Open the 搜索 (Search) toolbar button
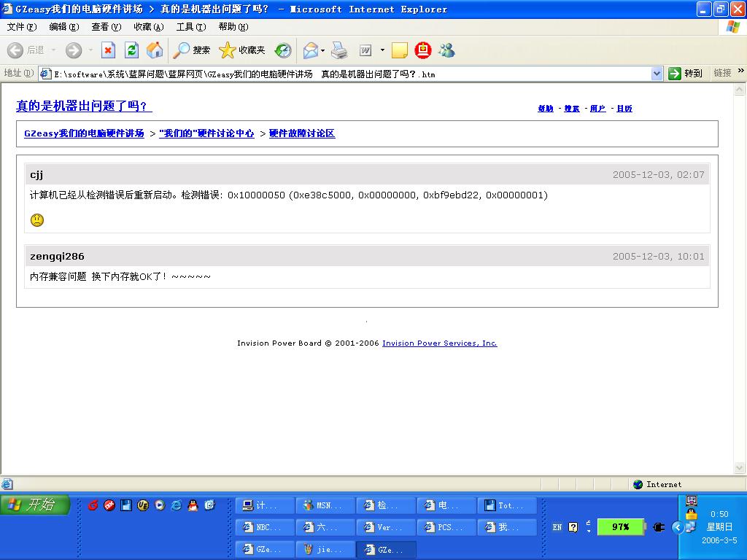 pos(192,50)
